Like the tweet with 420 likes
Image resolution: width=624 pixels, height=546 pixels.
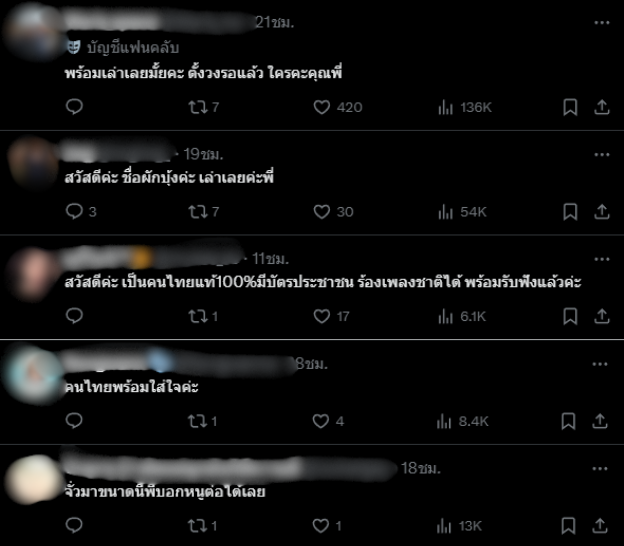tap(337, 107)
